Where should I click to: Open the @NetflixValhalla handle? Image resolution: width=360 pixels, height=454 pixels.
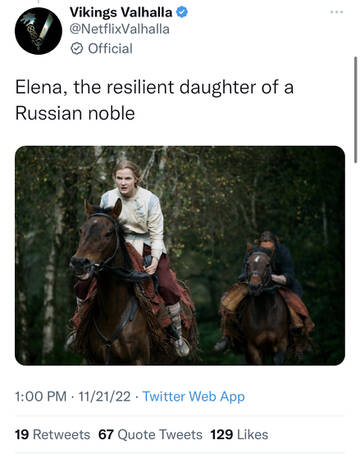pos(119,29)
